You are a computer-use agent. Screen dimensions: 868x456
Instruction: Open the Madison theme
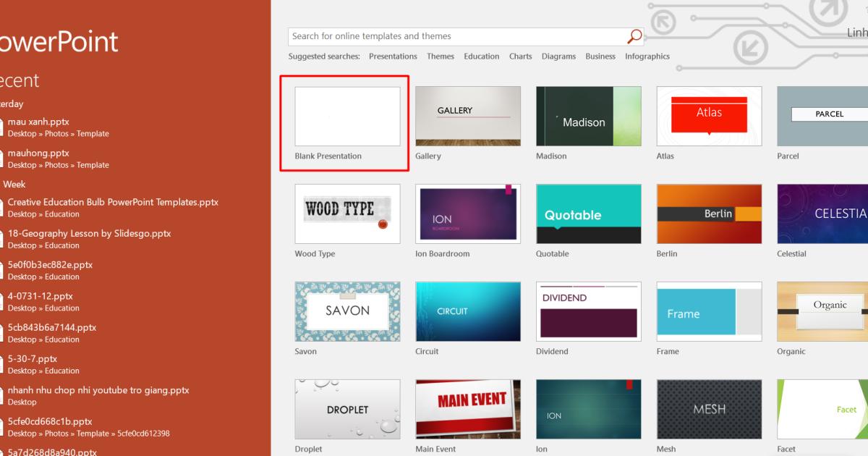click(x=588, y=116)
